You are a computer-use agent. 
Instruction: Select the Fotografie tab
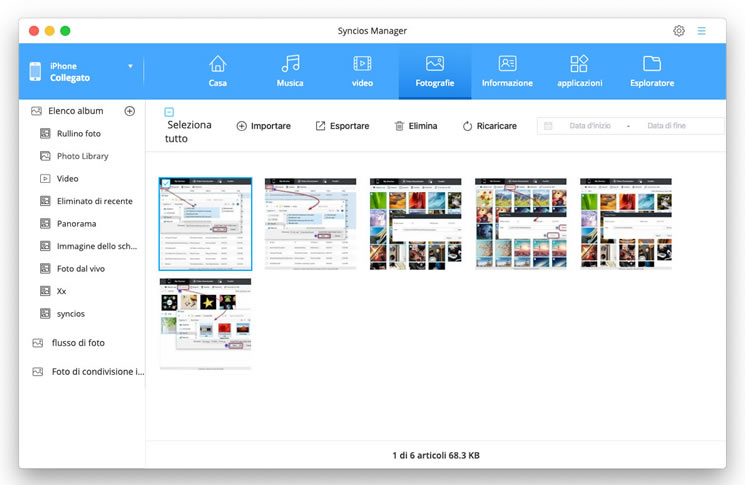click(435, 71)
